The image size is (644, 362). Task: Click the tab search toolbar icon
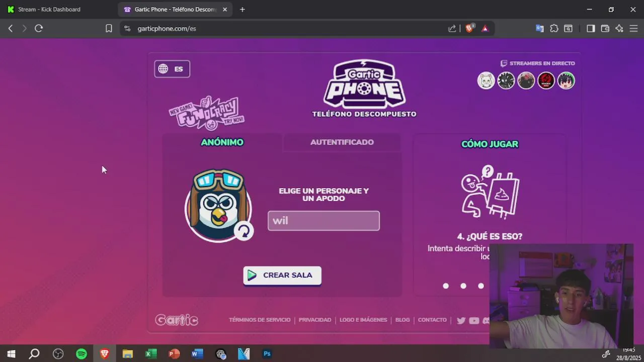[568, 29]
